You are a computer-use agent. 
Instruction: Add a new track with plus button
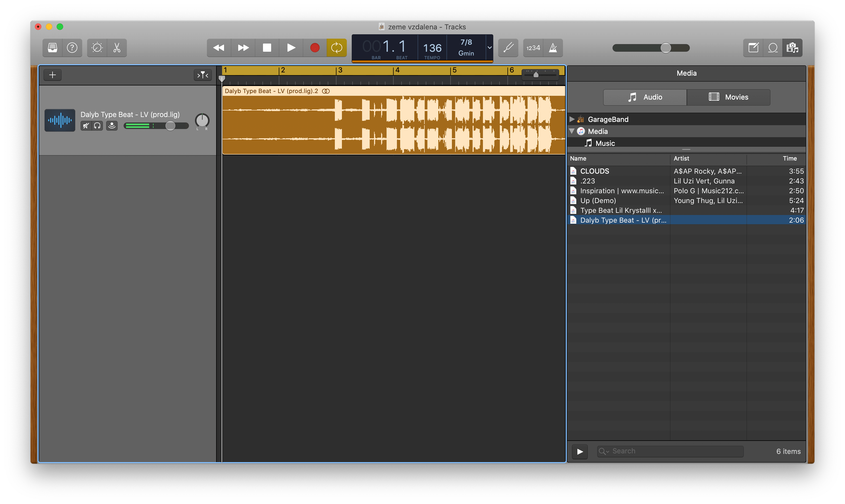(52, 75)
